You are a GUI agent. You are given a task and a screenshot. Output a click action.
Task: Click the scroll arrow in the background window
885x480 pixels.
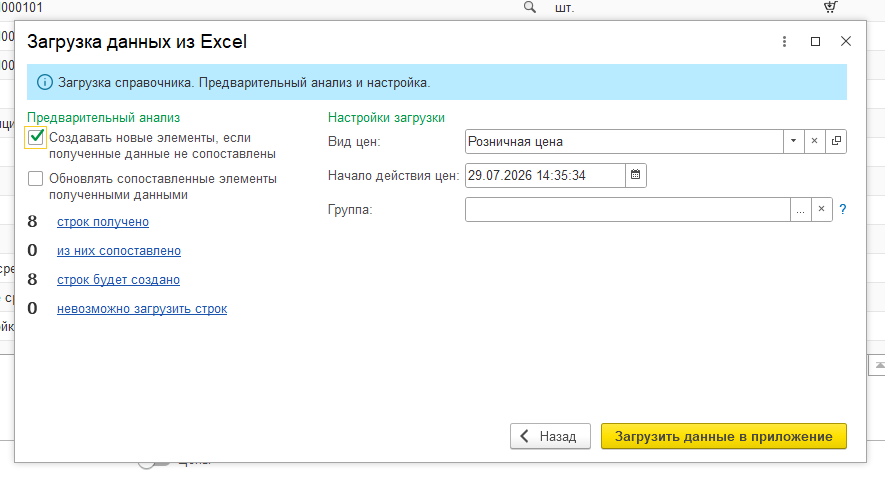[878, 365]
